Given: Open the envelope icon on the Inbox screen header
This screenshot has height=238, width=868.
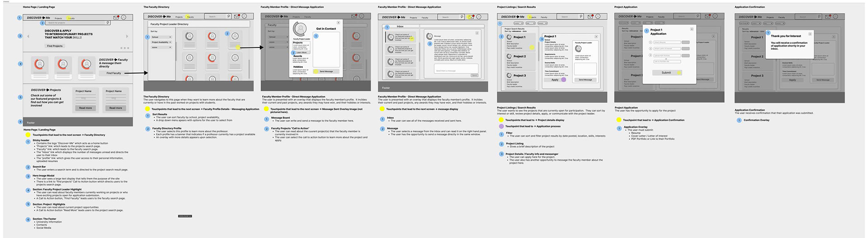Looking at the screenshot, I should click(x=471, y=17).
